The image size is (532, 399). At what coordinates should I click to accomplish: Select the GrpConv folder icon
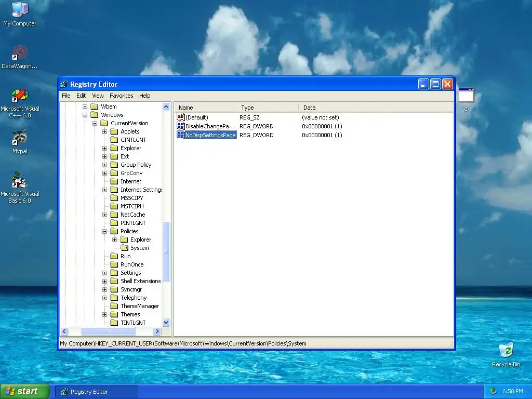114,173
